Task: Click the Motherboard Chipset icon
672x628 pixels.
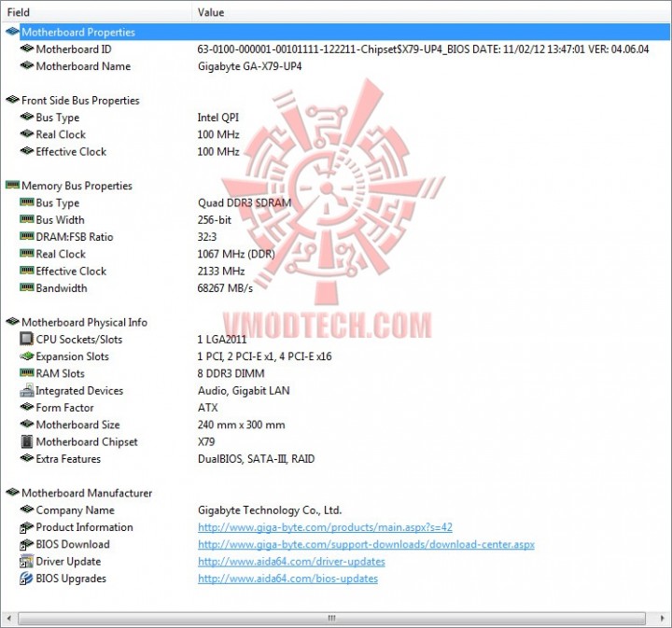Action: pyautogui.click(x=26, y=441)
